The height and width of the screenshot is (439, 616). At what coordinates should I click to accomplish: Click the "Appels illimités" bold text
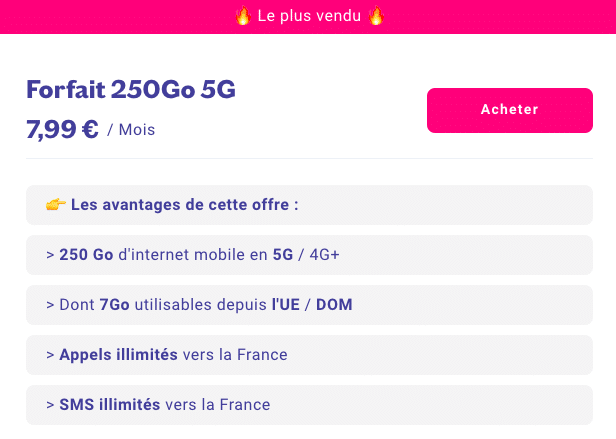(118, 354)
